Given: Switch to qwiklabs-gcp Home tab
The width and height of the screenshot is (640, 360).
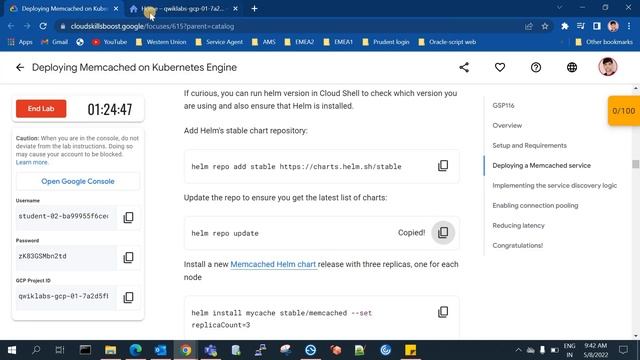Looking at the screenshot, I should [182, 9].
